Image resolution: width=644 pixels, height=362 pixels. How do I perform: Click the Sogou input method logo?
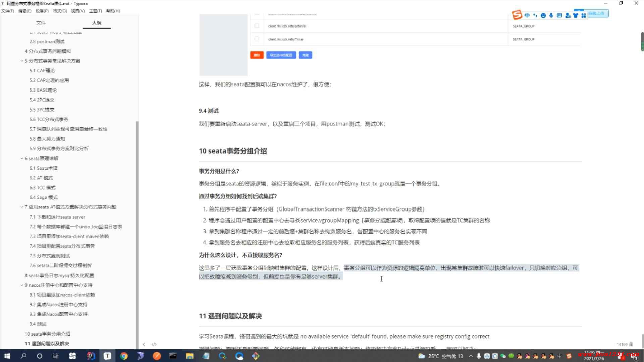coord(517,15)
